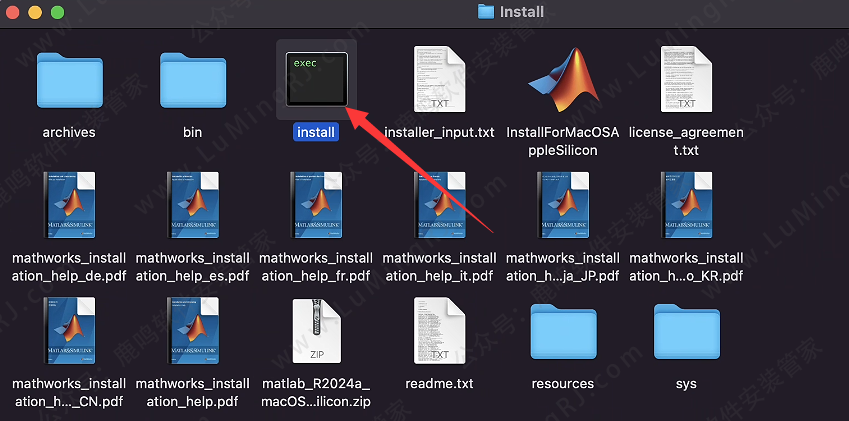The height and width of the screenshot is (421, 849).
Task: Select the archives folder icon
Action: click(x=69, y=80)
